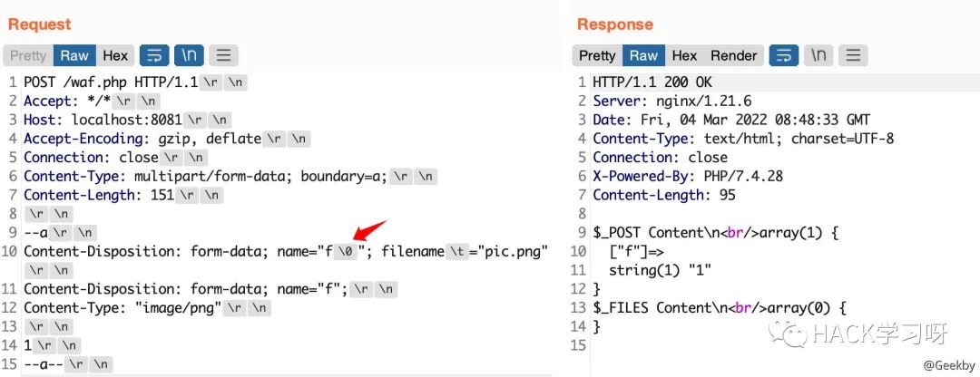Click the Response panel title
This screenshot has width=980, height=377.
[x=615, y=24]
